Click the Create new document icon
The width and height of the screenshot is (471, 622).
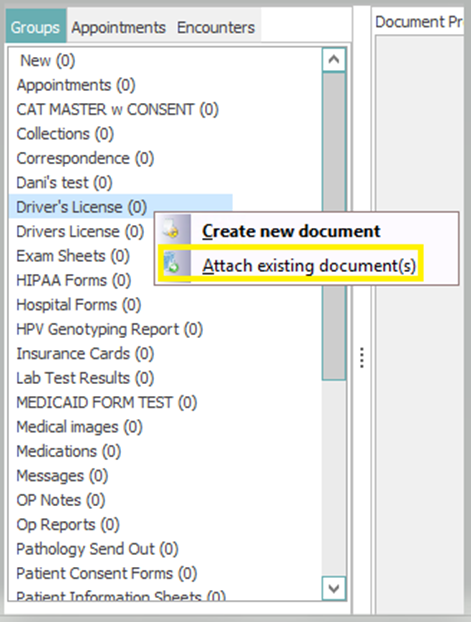click(171, 231)
